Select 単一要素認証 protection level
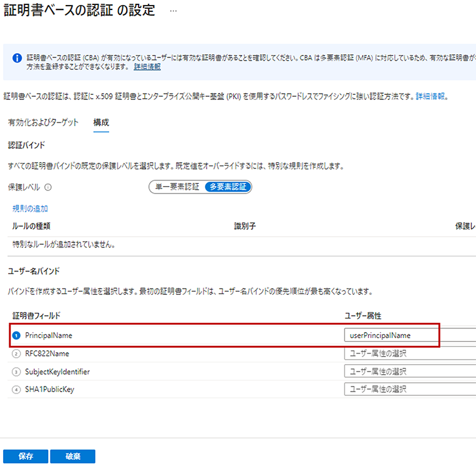476x469 pixels. point(177,187)
